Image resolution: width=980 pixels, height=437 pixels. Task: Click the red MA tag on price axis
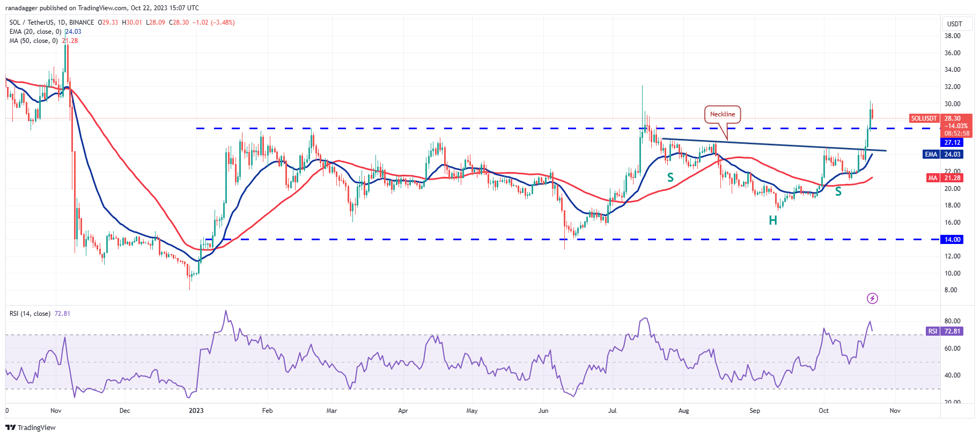coord(932,178)
